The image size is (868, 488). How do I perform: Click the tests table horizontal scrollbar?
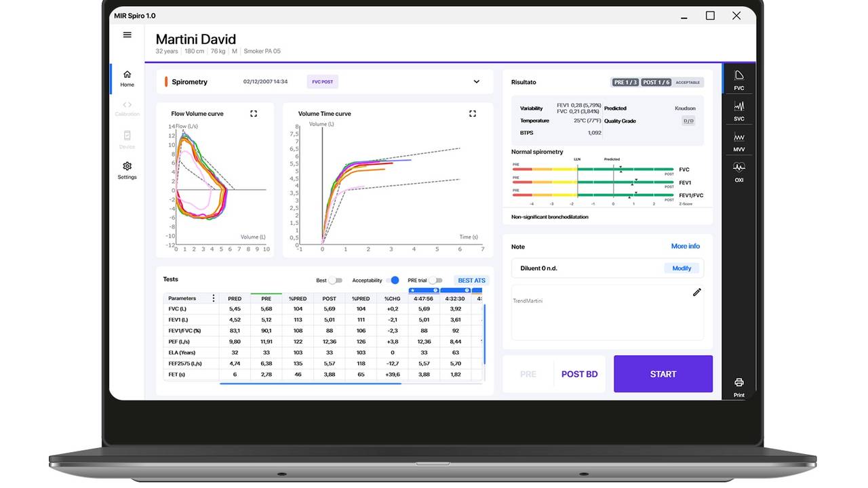click(311, 384)
